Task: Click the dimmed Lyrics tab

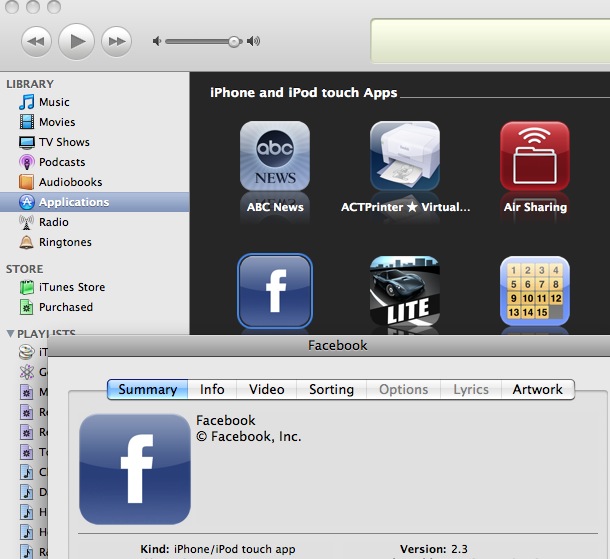Action: [471, 389]
